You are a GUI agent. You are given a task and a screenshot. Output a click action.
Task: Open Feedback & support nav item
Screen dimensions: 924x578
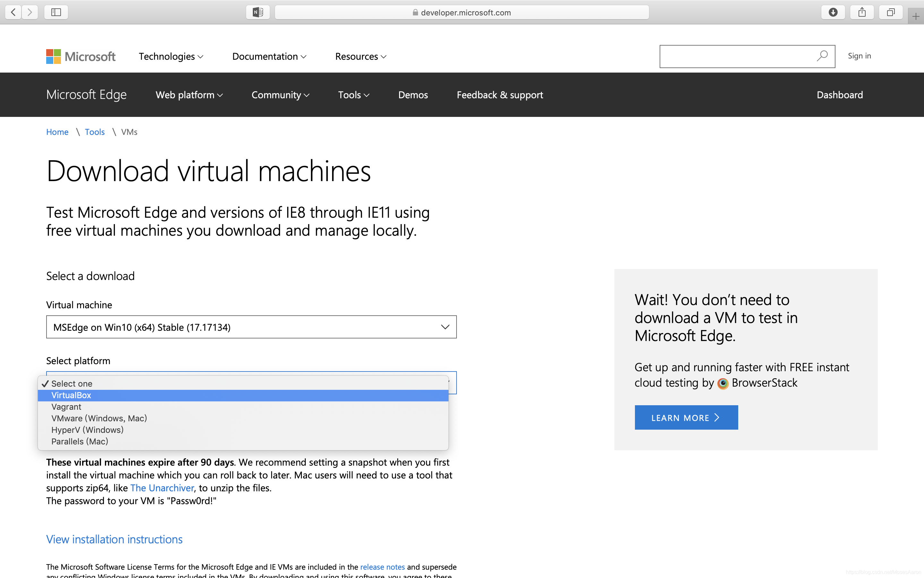pyautogui.click(x=500, y=95)
